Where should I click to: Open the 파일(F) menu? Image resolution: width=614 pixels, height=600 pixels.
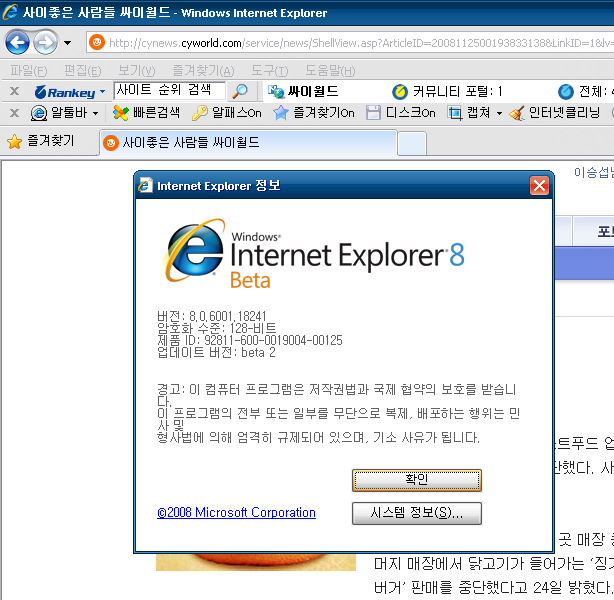[29, 71]
